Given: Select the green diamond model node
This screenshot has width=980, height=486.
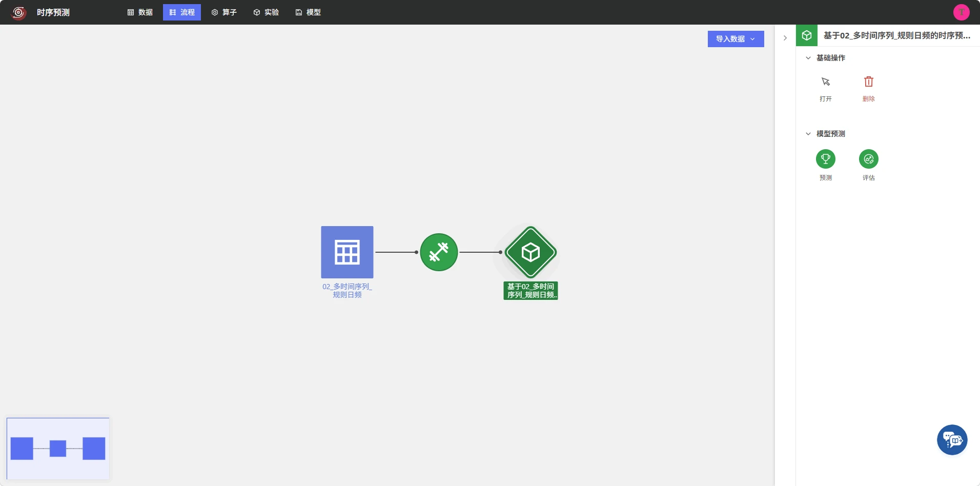Looking at the screenshot, I should 530,252.
